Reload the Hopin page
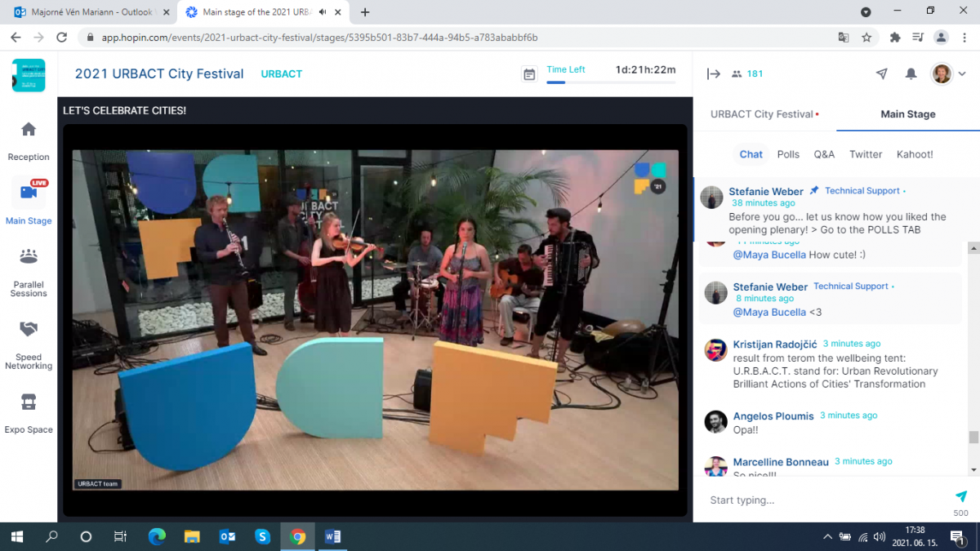980x551 pixels. click(x=61, y=38)
